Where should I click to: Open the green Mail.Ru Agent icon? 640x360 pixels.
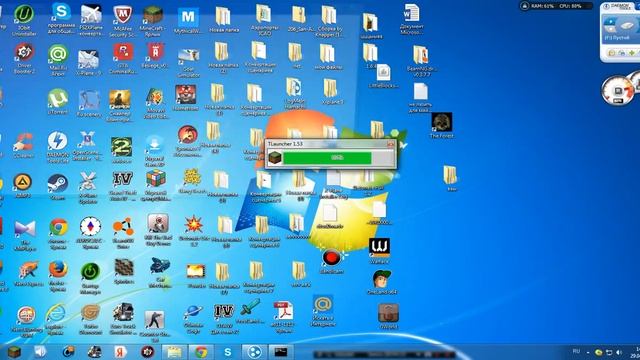(x=58, y=54)
